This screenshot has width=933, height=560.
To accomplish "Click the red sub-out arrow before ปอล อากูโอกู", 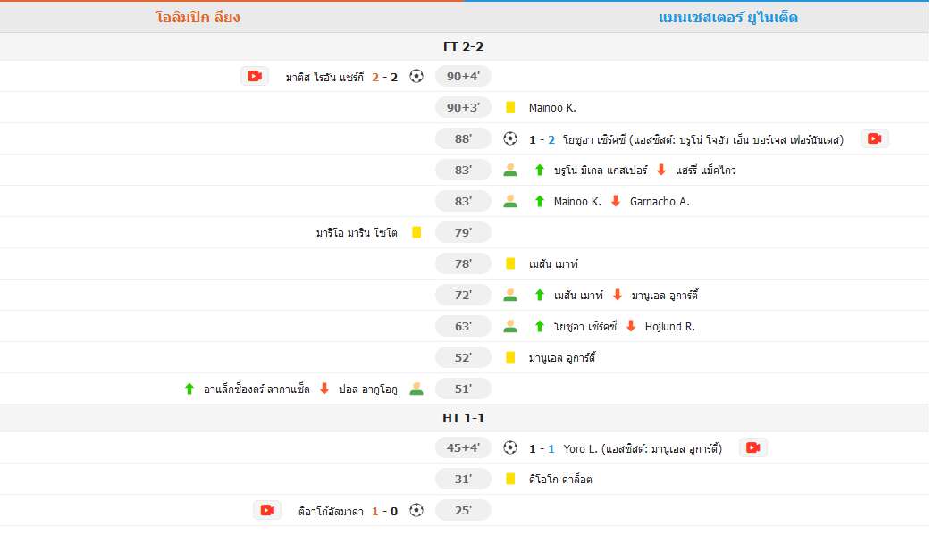I will click(324, 389).
